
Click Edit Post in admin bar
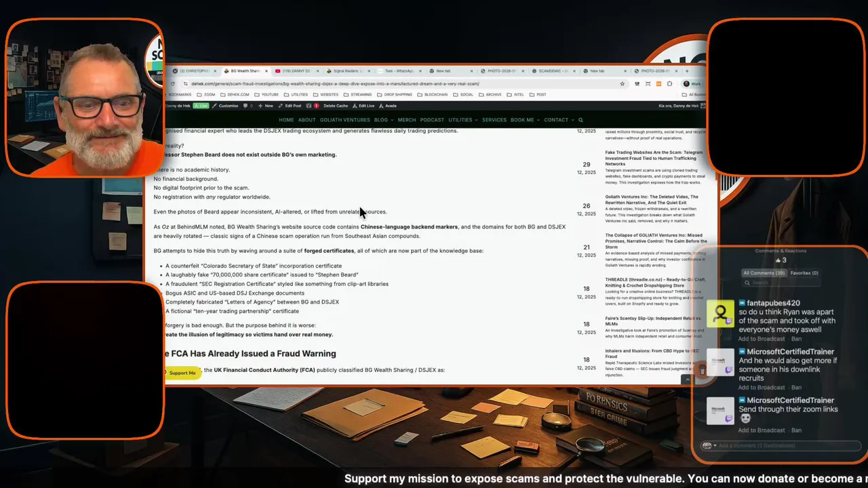point(290,106)
